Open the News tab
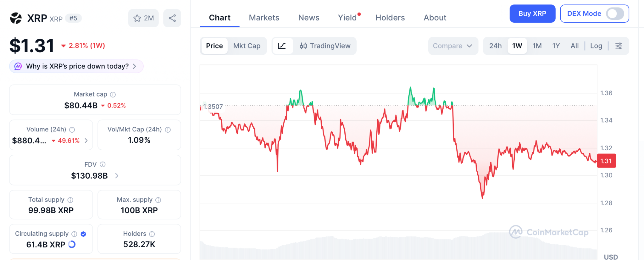 308,18
